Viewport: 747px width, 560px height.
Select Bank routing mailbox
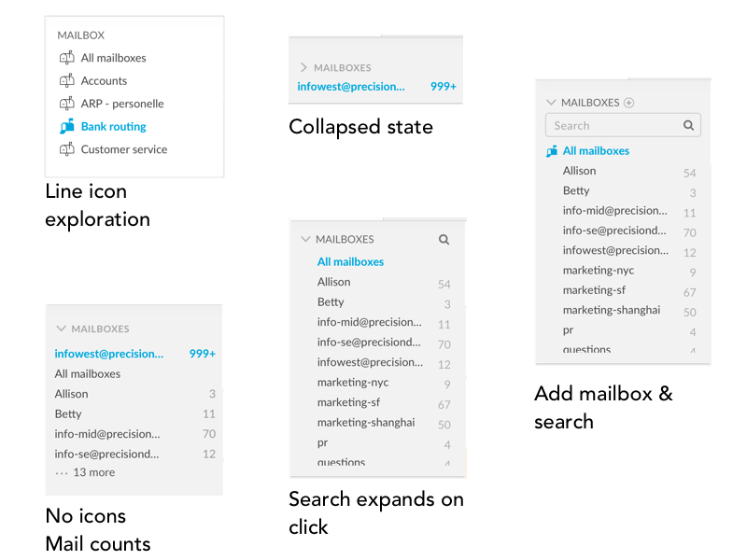113,126
